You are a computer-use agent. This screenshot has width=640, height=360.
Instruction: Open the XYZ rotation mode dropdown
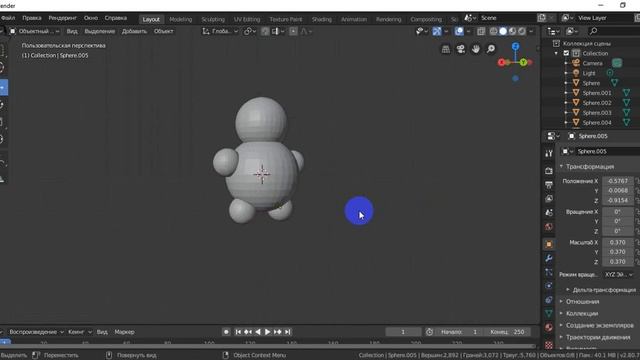[618, 275]
